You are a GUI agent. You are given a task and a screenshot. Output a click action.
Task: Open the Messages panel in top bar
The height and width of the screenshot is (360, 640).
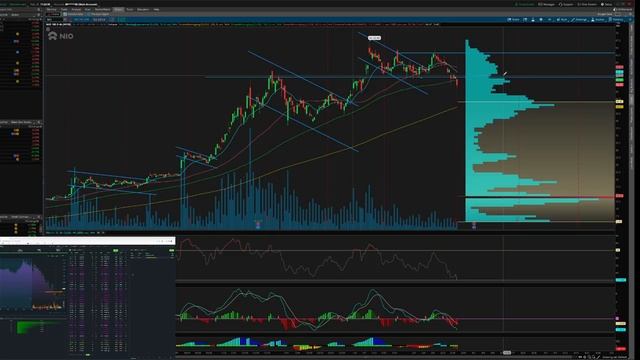(x=546, y=4)
